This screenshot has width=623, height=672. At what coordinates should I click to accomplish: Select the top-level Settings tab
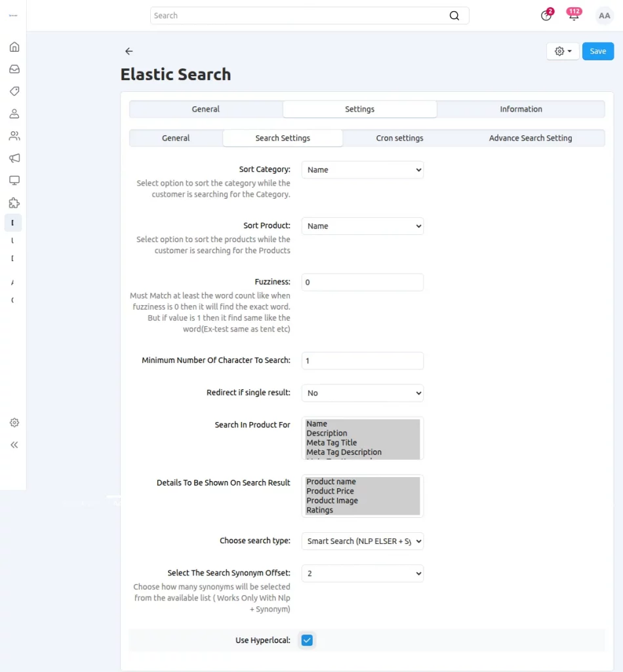[359, 110]
